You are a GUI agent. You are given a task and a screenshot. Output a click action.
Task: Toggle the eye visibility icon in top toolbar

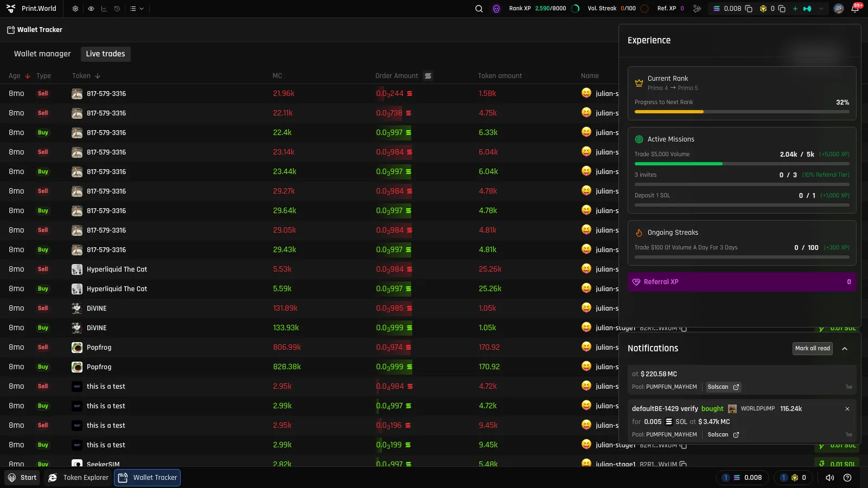tap(91, 9)
